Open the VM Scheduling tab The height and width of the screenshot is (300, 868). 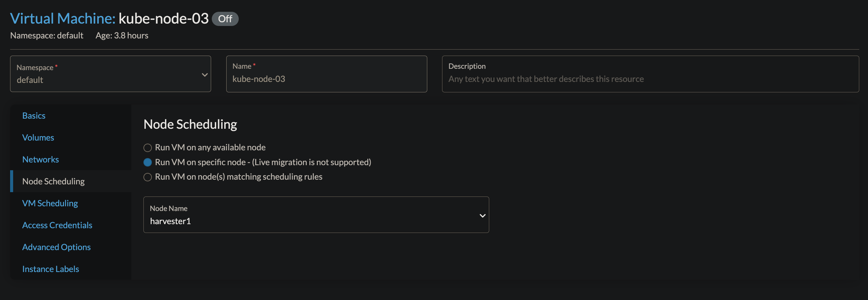pos(50,204)
